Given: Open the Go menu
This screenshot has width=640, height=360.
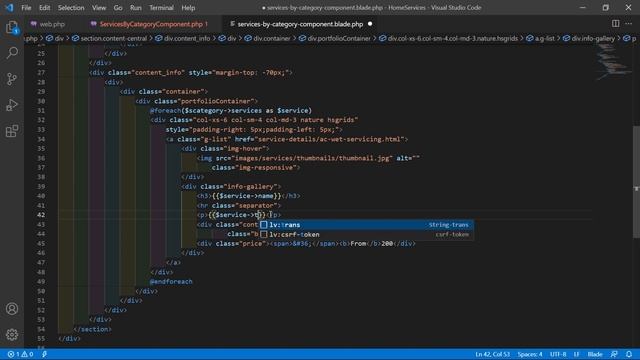Looking at the screenshot, I should (x=118, y=8).
